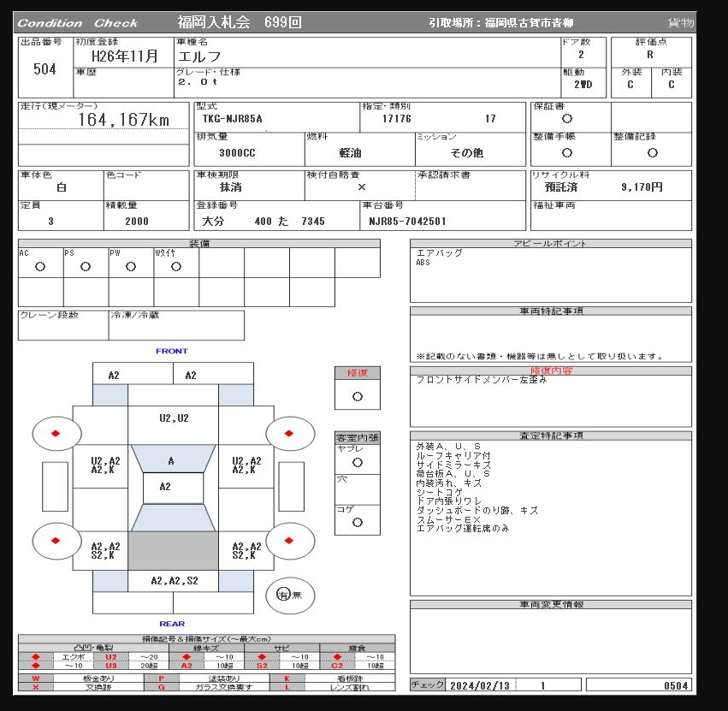Toggle the ヤブレ interior tear circle

pyautogui.click(x=357, y=462)
